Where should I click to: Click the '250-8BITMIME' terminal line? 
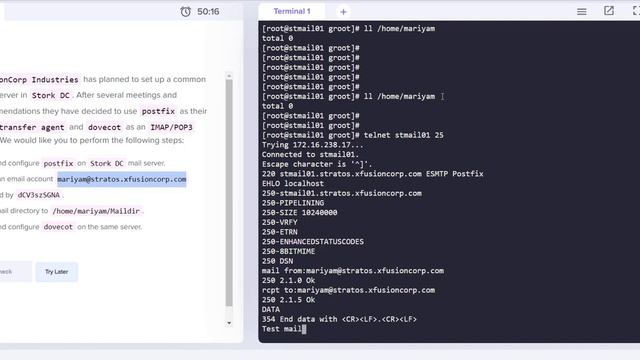288,251
